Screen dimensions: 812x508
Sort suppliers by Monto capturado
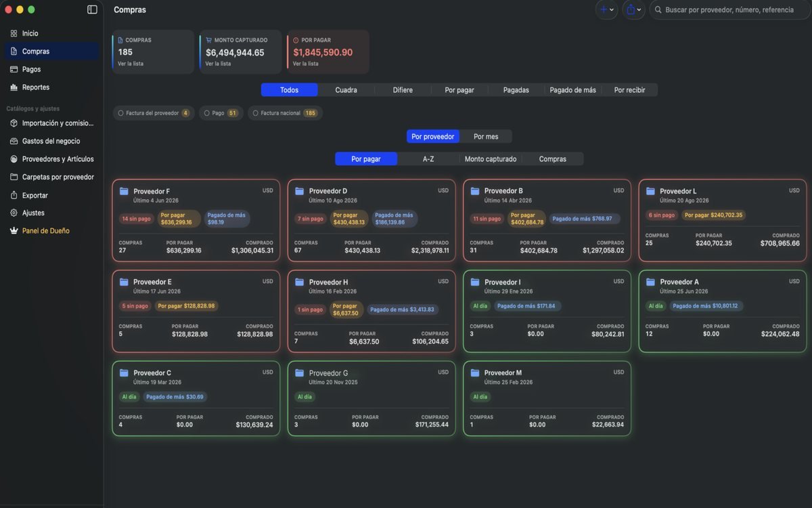pyautogui.click(x=491, y=159)
